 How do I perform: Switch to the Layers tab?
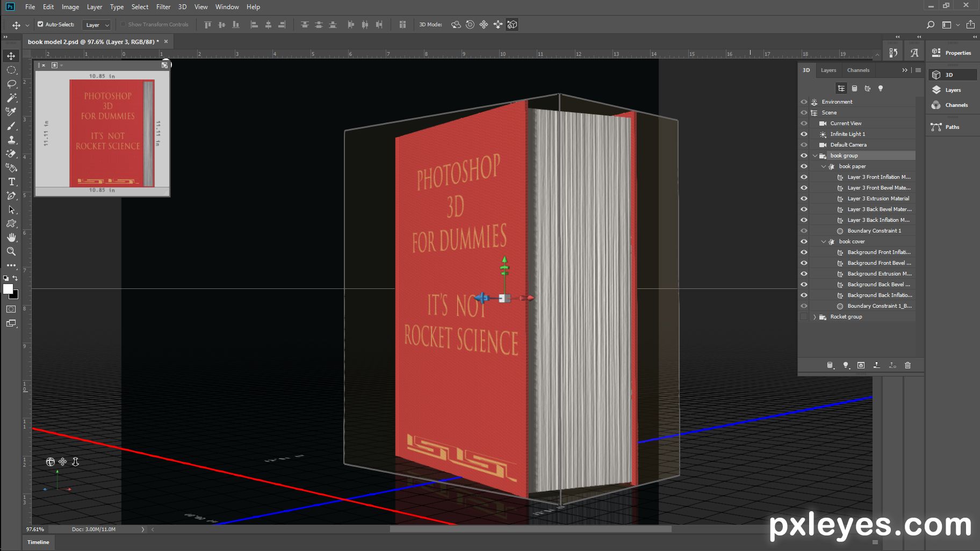coord(828,70)
